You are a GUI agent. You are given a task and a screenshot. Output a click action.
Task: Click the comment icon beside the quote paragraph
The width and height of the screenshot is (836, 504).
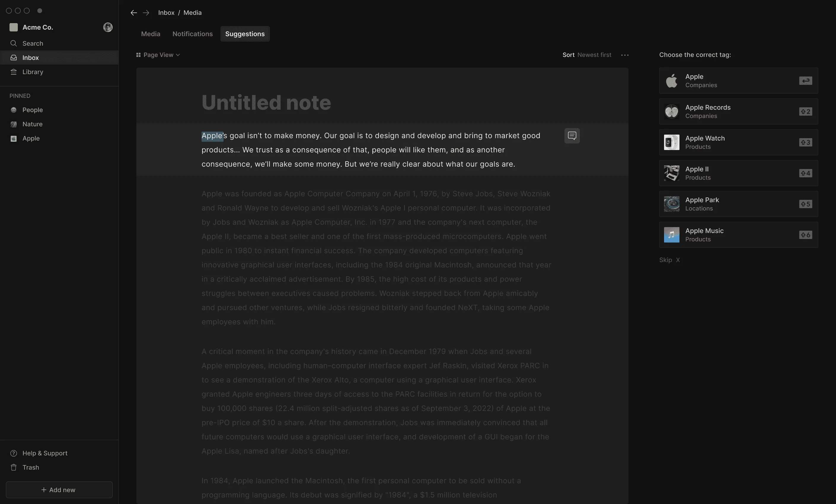[572, 136]
